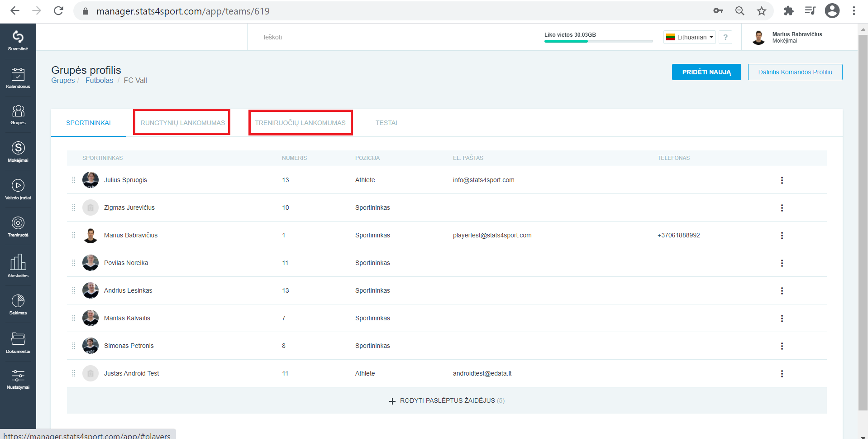This screenshot has height=439, width=868.
Task: Open browser zoom magnifier icon
Action: 740,11
